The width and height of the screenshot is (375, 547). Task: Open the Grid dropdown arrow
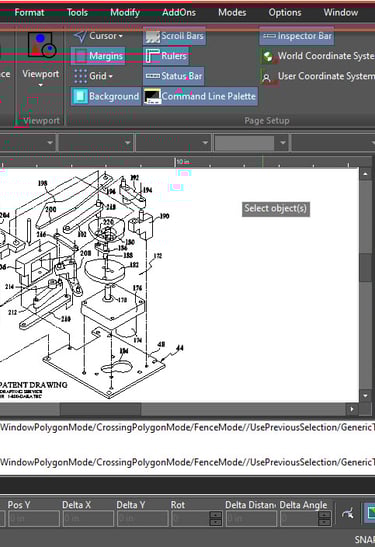[x=111, y=76]
